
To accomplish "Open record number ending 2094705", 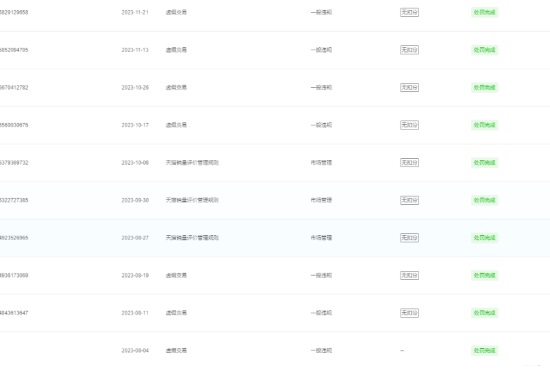I will (x=14, y=50).
